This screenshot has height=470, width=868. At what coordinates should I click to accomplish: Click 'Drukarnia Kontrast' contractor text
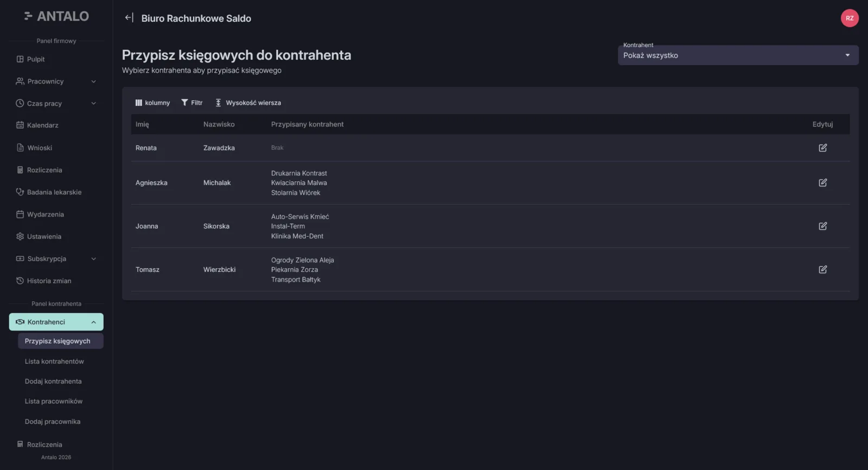click(299, 173)
